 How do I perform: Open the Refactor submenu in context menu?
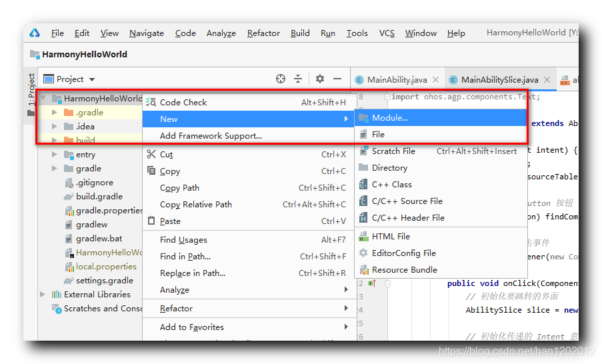point(249,308)
